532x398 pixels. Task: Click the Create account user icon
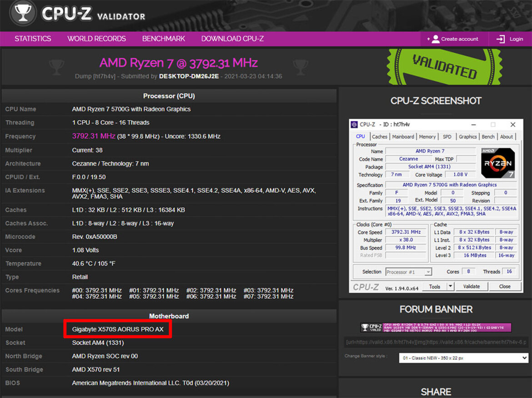point(436,39)
